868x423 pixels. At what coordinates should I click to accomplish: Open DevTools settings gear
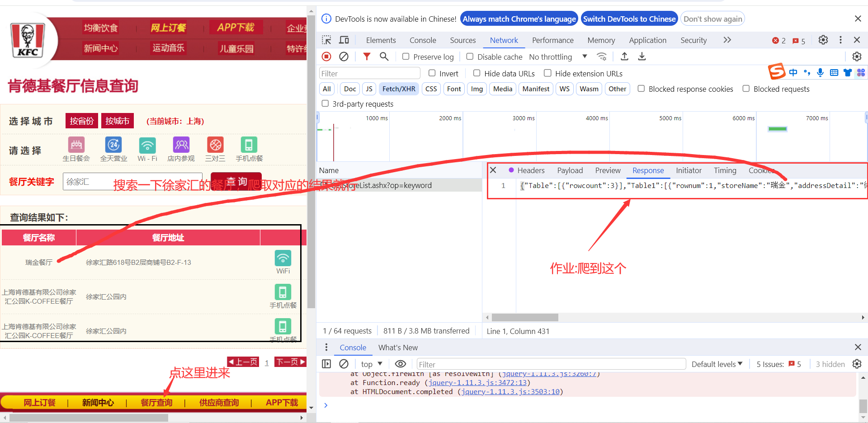[x=823, y=40]
